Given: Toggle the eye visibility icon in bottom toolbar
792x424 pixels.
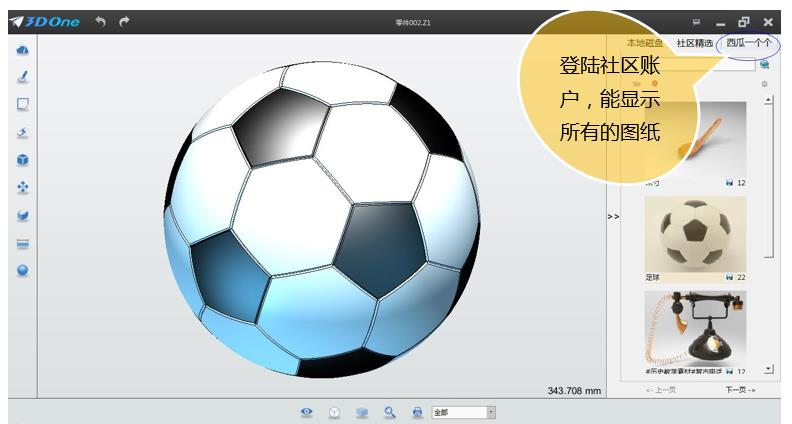Looking at the screenshot, I should (x=307, y=412).
